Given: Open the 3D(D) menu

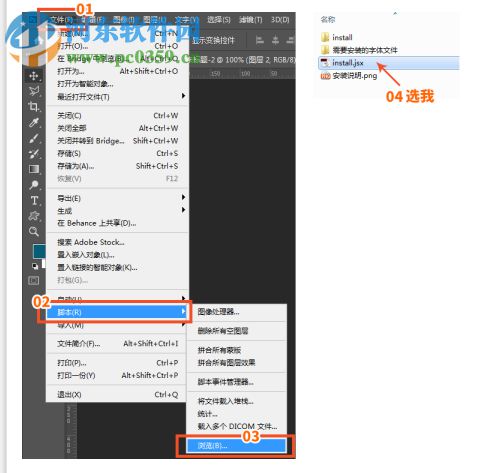Looking at the screenshot, I should (280, 20).
